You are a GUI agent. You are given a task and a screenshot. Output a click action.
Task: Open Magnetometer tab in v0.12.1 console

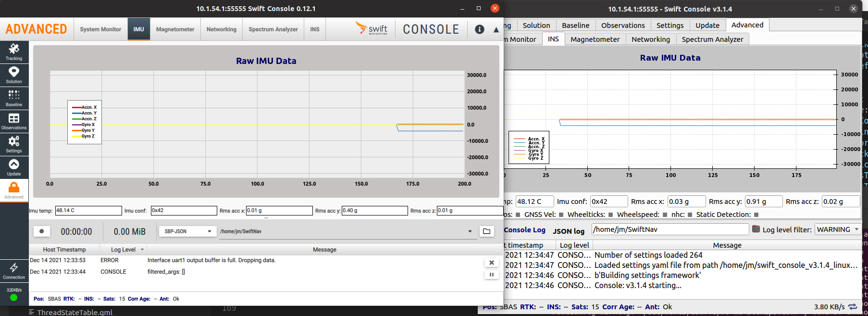(175, 29)
